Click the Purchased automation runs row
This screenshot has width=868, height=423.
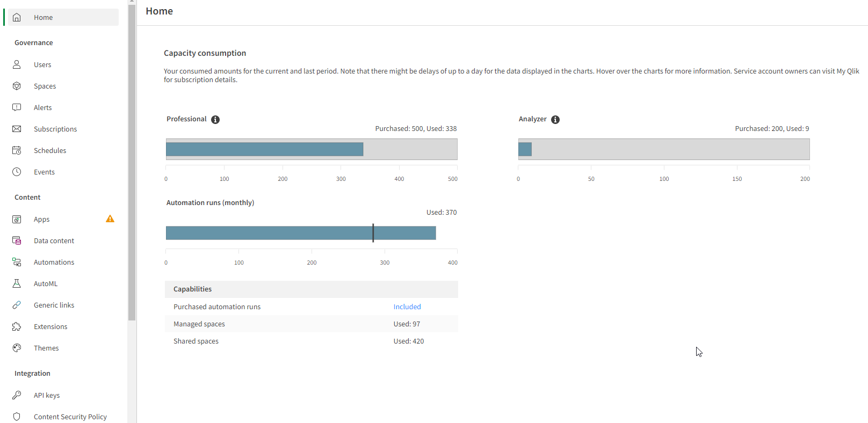(312, 307)
